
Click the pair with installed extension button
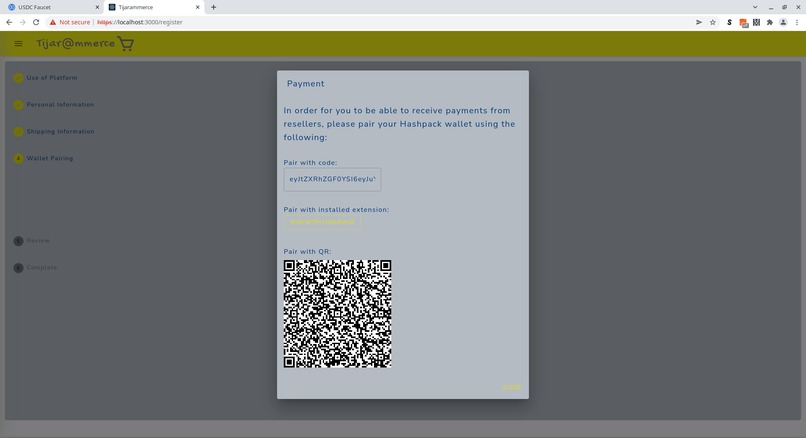pos(322,222)
